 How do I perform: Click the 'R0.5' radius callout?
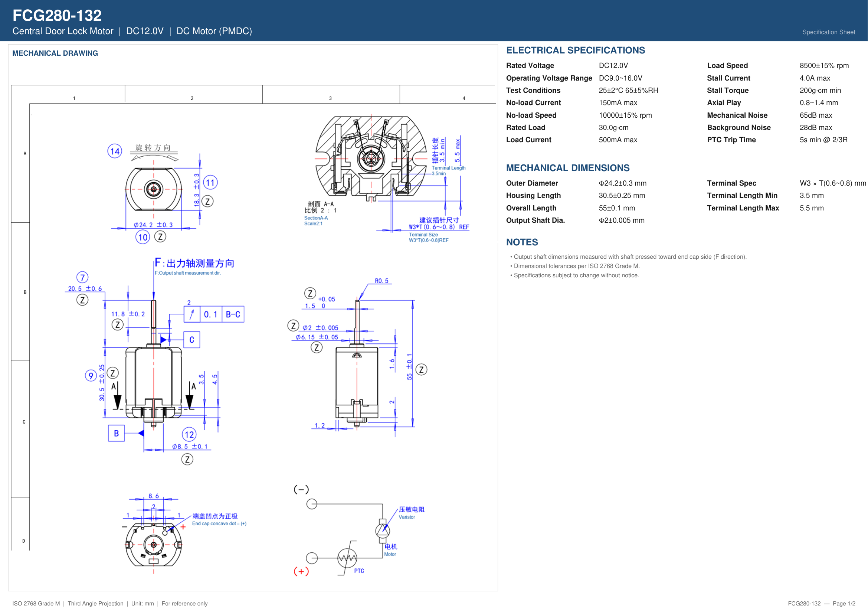coord(381,281)
